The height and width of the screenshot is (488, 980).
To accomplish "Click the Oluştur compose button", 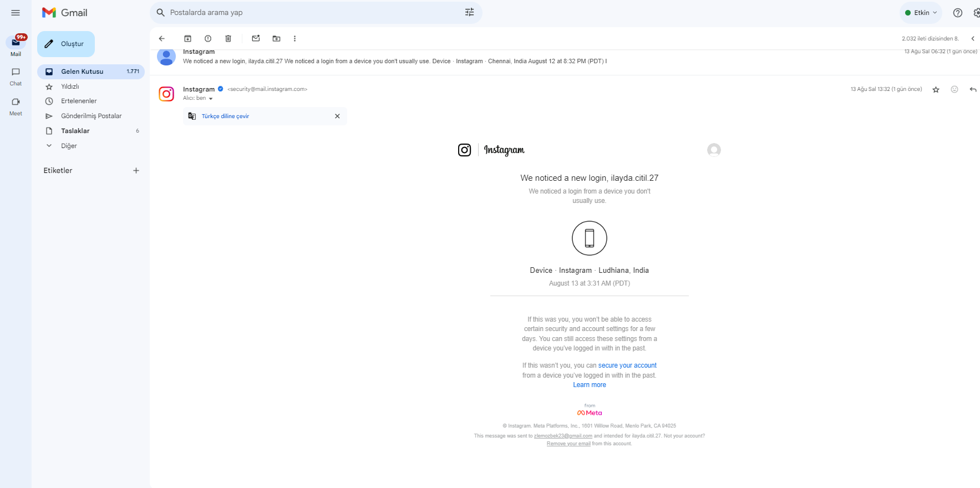I will pos(66,44).
